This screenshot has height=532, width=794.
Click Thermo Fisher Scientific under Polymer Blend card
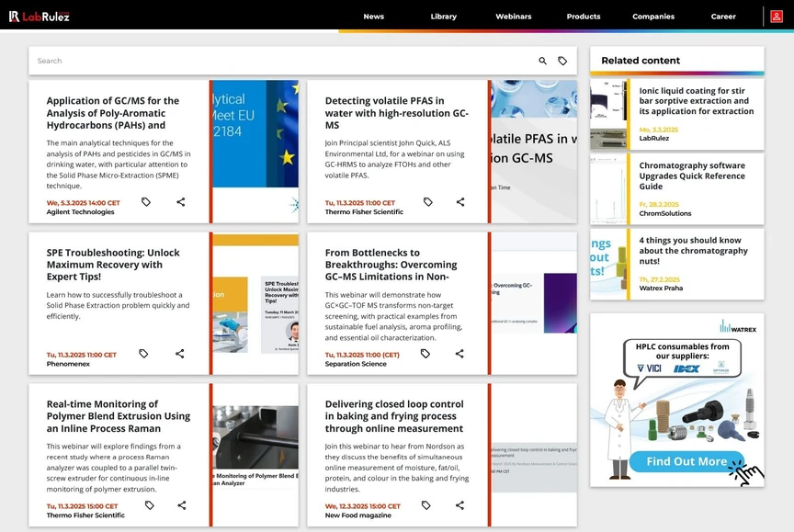pyautogui.click(x=85, y=515)
